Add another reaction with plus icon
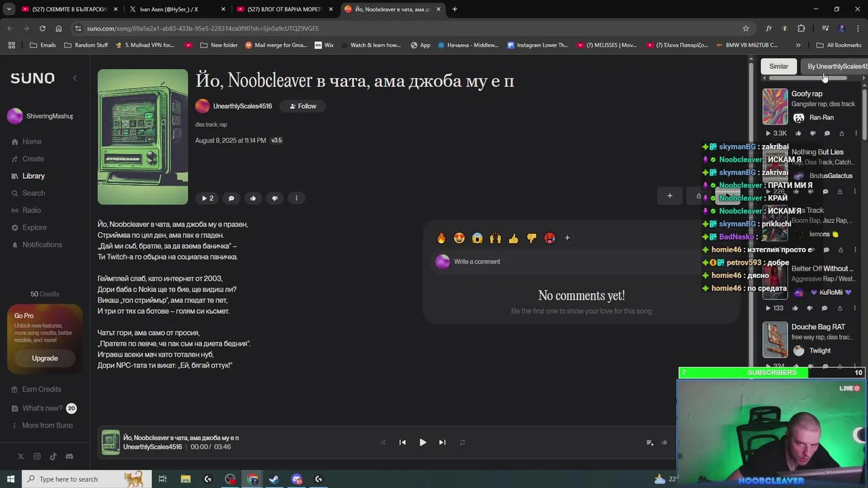This screenshot has width=868, height=488. [x=567, y=238]
